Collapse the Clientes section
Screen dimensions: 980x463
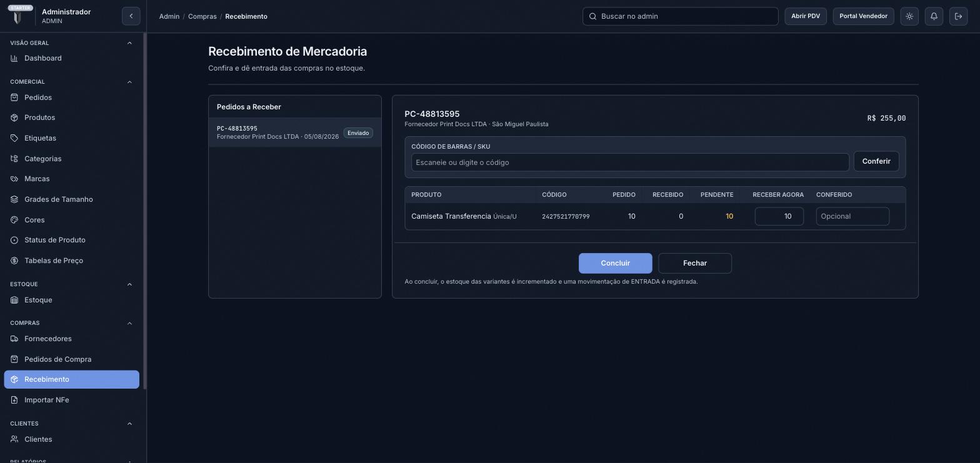[x=129, y=424]
